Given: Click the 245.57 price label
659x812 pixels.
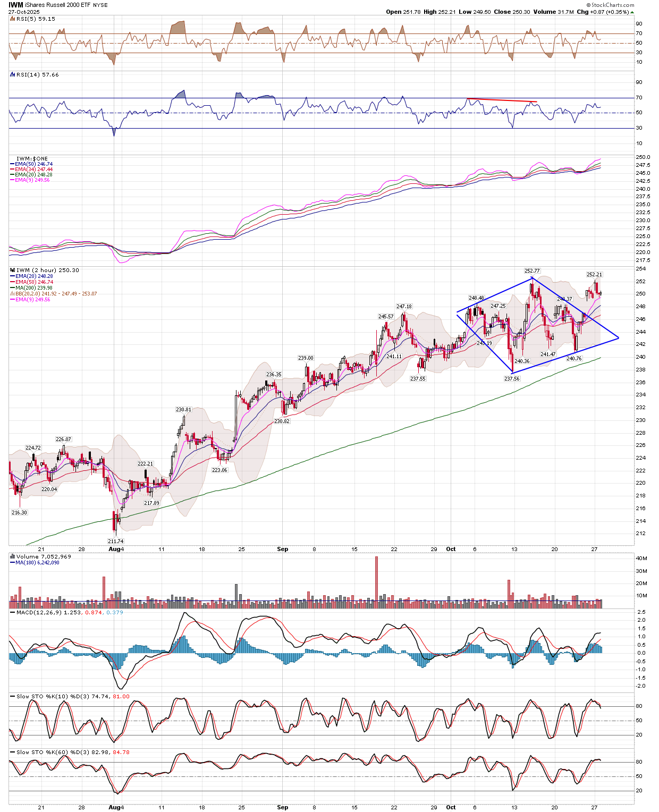Looking at the screenshot, I should (386, 317).
